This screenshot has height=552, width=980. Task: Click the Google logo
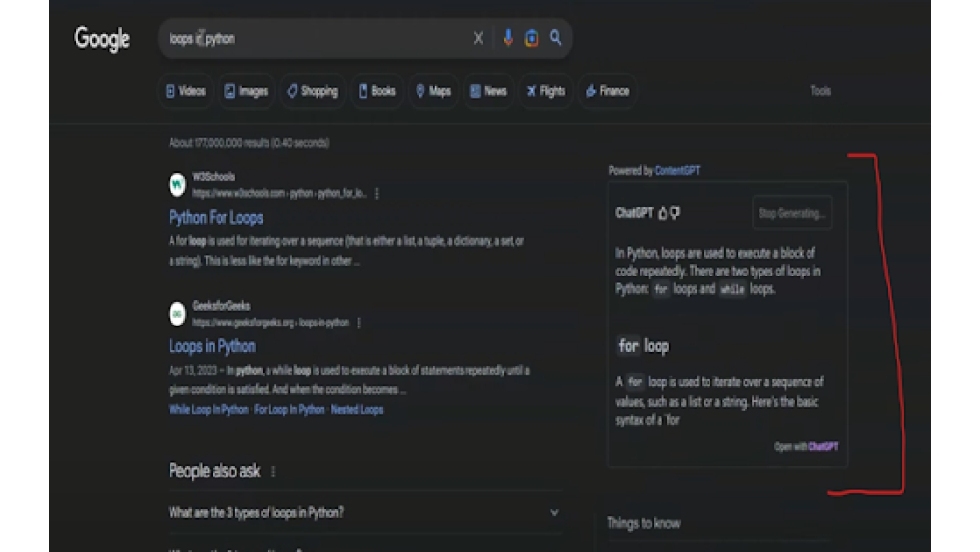coord(103,39)
